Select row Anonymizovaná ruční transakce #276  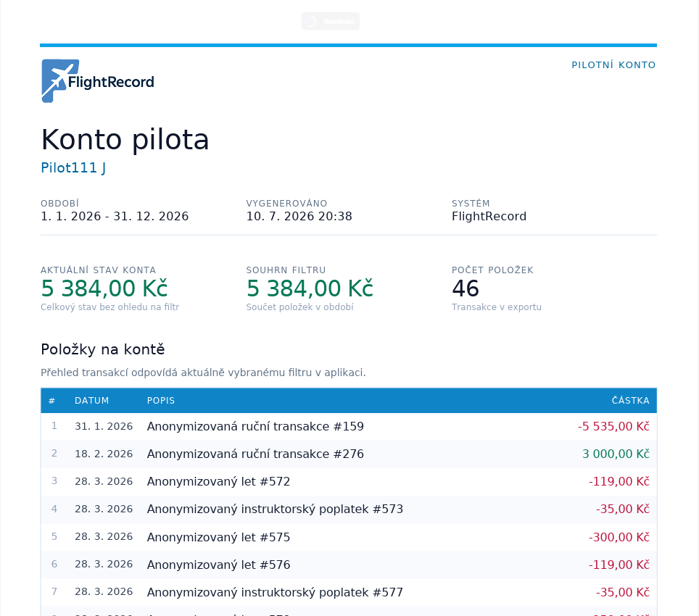pos(349,454)
